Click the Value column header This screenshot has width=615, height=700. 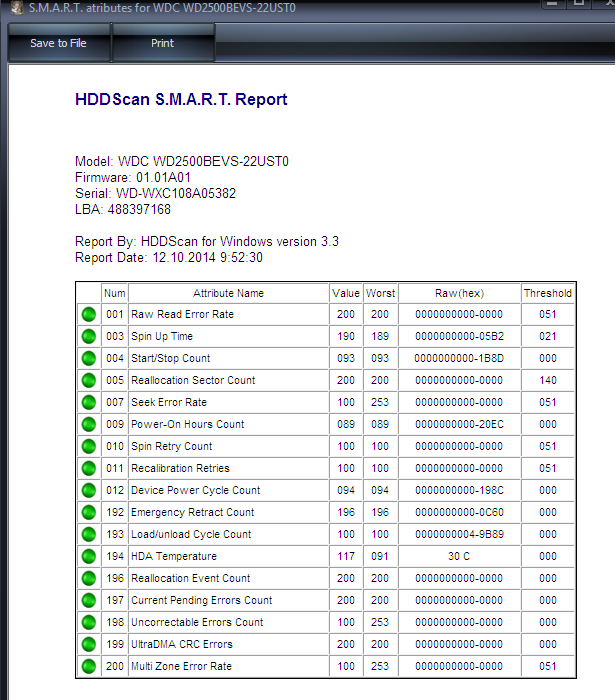pos(346,293)
